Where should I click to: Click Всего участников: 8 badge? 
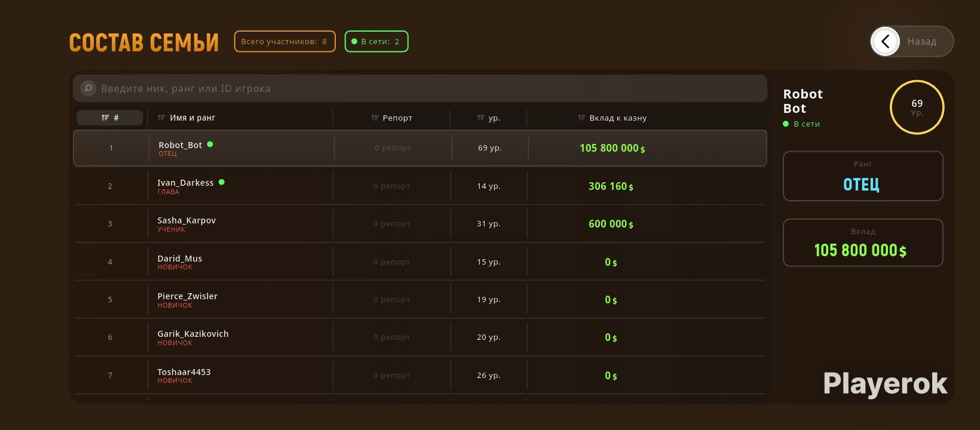pyautogui.click(x=284, y=41)
